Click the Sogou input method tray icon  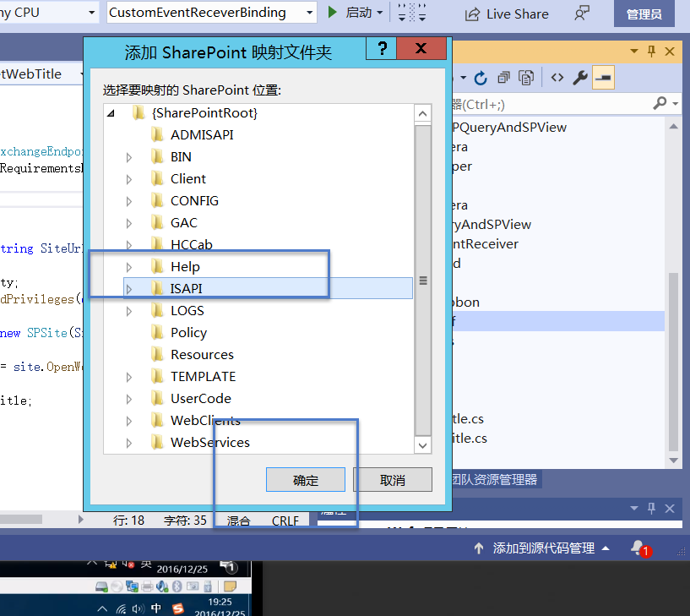click(x=178, y=608)
